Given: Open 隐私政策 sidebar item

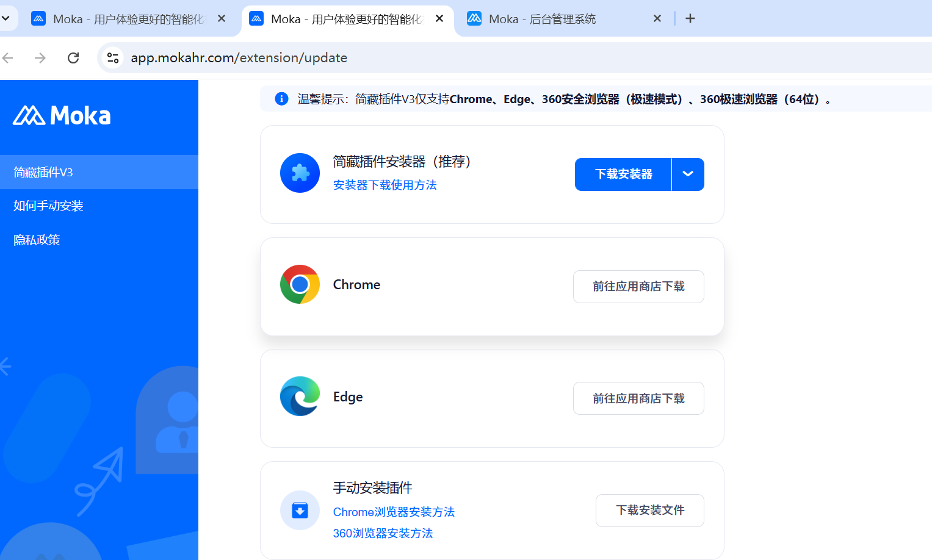Looking at the screenshot, I should point(99,240).
